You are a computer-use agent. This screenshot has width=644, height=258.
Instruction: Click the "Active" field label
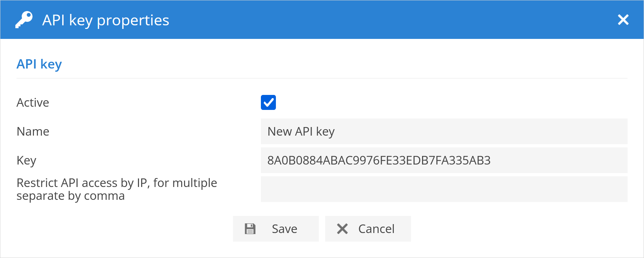[x=33, y=103]
